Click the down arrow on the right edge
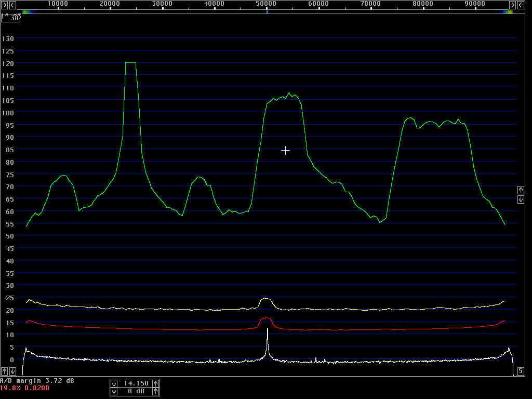Screen dimensions: 532x399 click(521, 199)
